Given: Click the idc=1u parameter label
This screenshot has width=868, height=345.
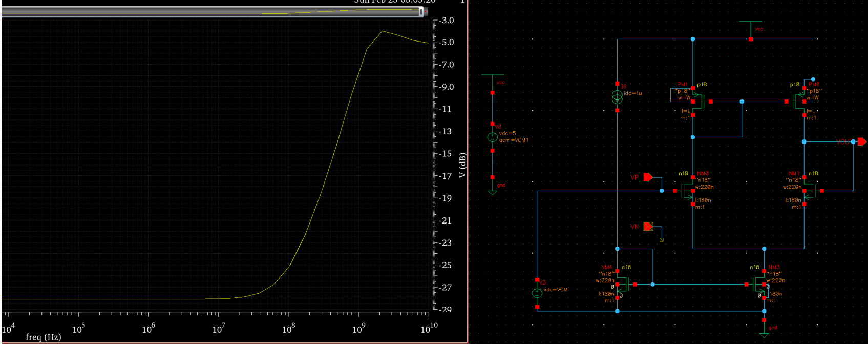Looking at the screenshot, I should point(632,93).
